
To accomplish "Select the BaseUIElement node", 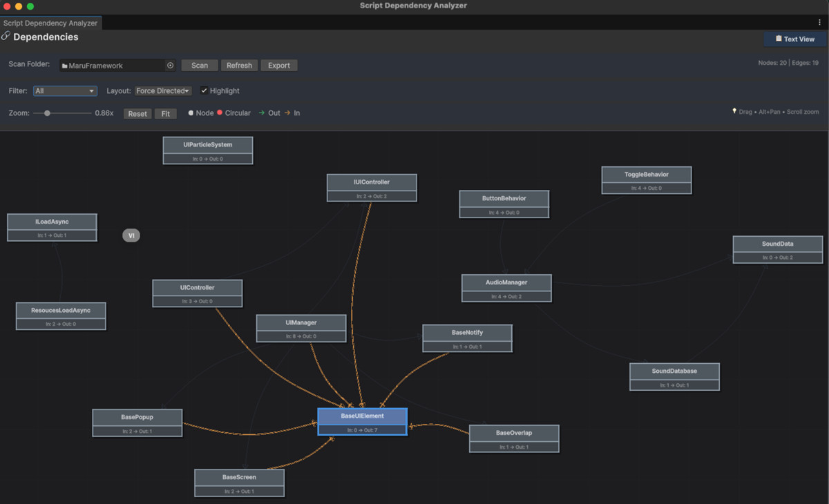I will (363, 422).
